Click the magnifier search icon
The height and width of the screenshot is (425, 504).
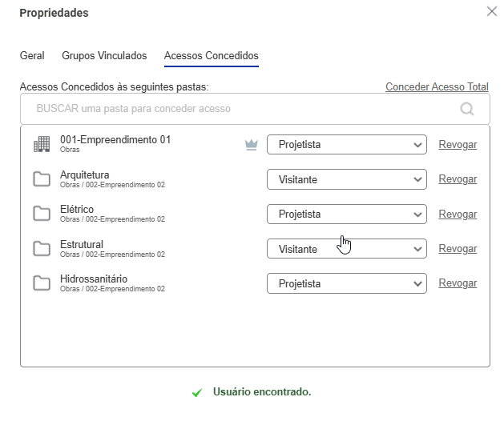coord(467,109)
